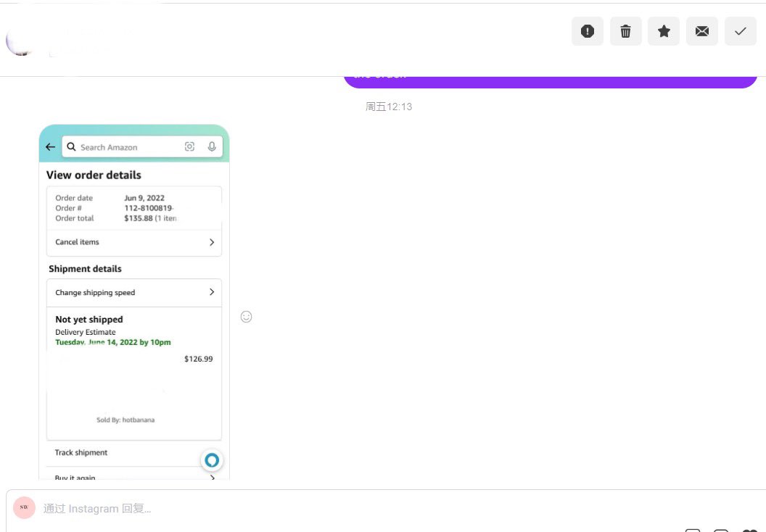Screen dimensions: 766x532
Task: Click the order date 'Jun 9, 2022'
Action: coord(144,198)
